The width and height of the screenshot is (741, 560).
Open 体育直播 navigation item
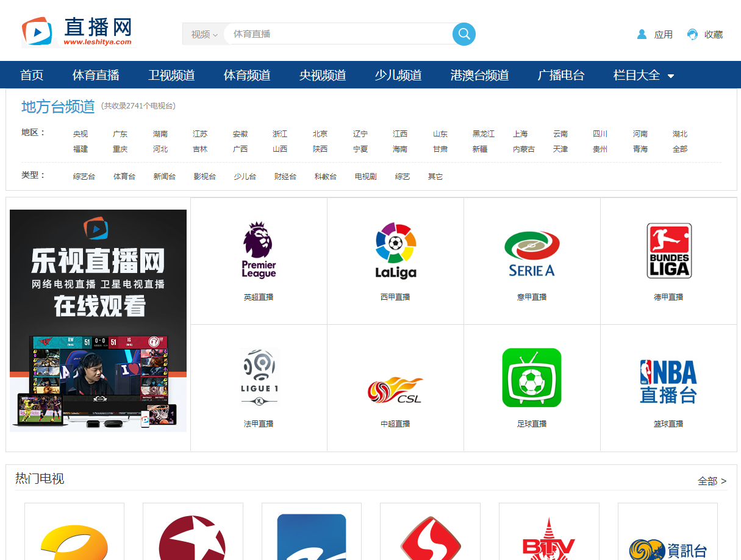(x=96, y=75)
